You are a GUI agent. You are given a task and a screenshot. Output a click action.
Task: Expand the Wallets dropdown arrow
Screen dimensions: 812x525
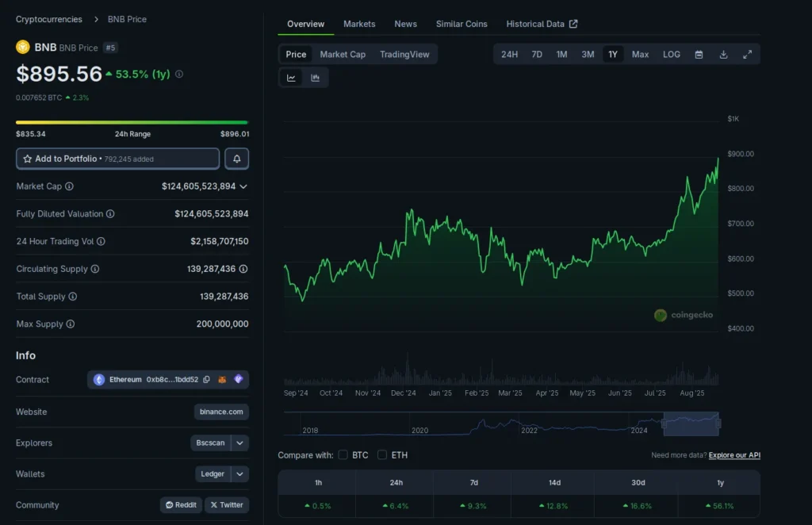pyautogui.click(x=239, y=473)
